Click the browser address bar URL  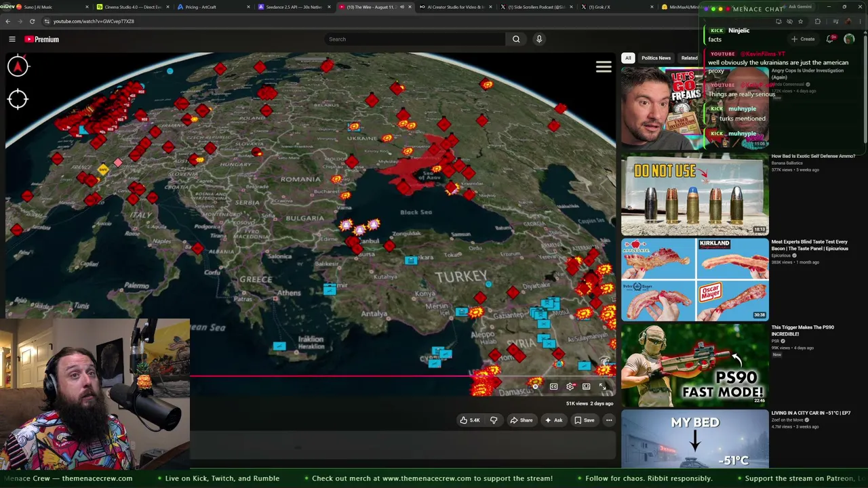click(94, 21)
